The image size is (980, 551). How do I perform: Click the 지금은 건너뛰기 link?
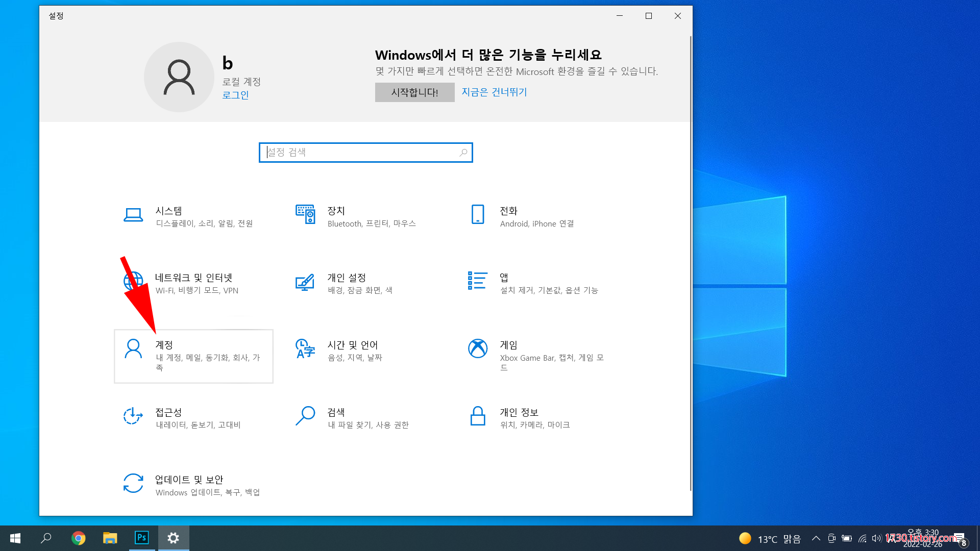pos(494,92)
